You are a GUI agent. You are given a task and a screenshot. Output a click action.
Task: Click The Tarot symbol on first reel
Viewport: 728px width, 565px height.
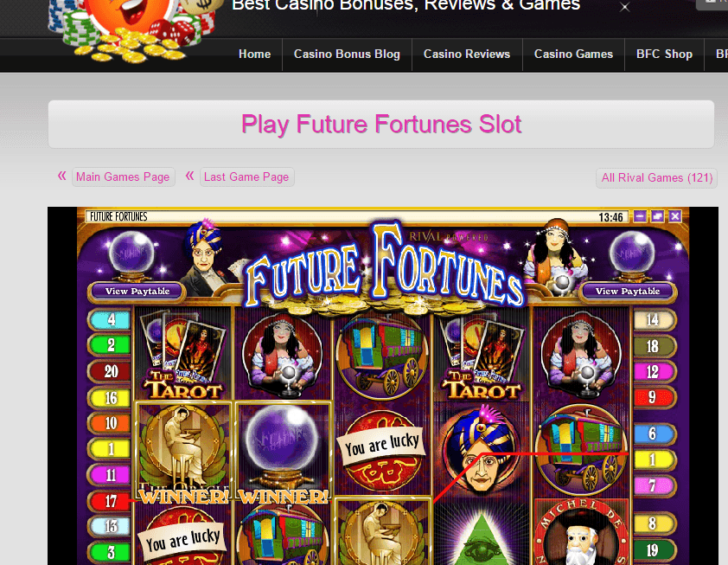tap(184, 354)
